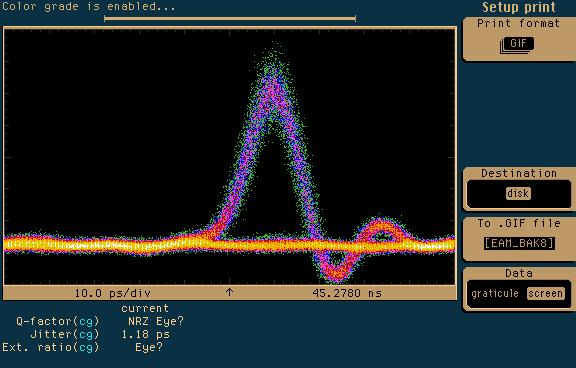Open the Print format softkey panel
The image size is (576, 368).
coord(519,39)
